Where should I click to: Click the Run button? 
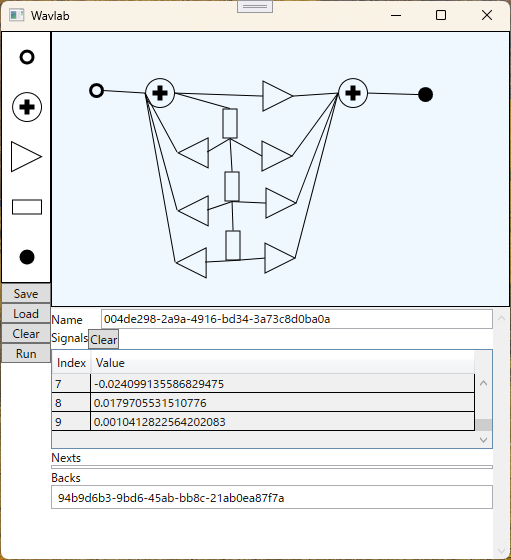click(x=26, y=354)
